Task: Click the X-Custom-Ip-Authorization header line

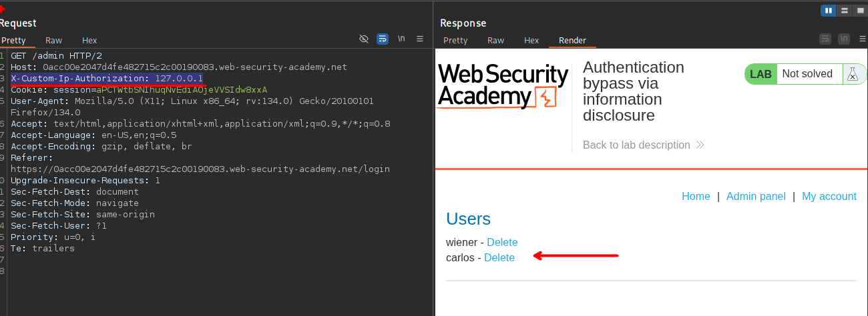Action: click(107, 79)
